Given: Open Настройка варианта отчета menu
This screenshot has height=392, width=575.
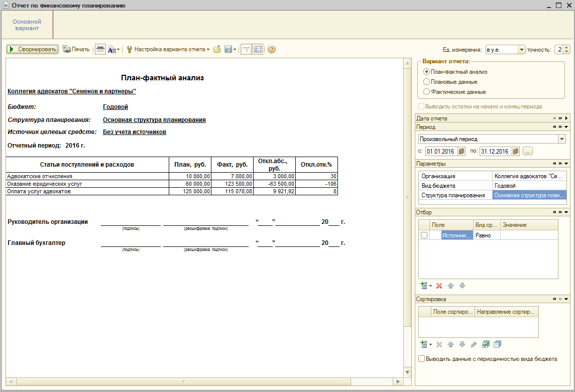Looking at the screenshot, I should [168, 49].
